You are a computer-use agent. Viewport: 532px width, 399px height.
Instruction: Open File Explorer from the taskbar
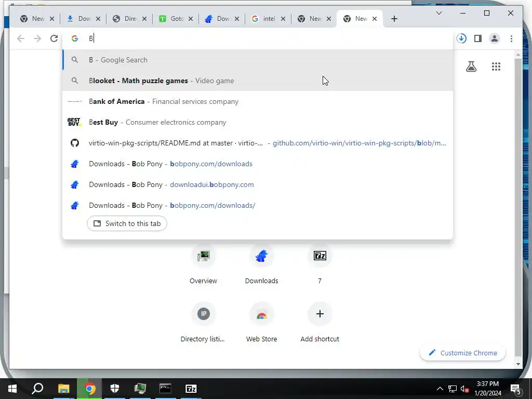[63, 389]
